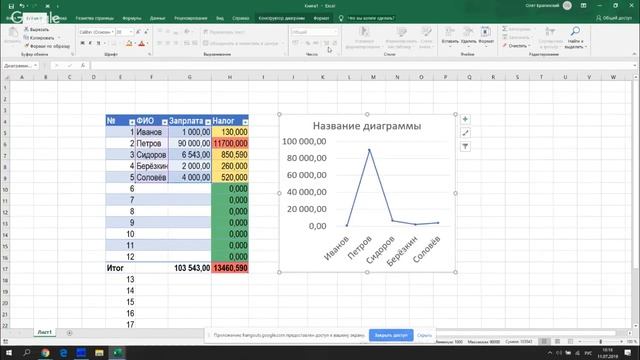This screenshot has height=360, width=640.
Task: Select column H header
Action: 230,77
